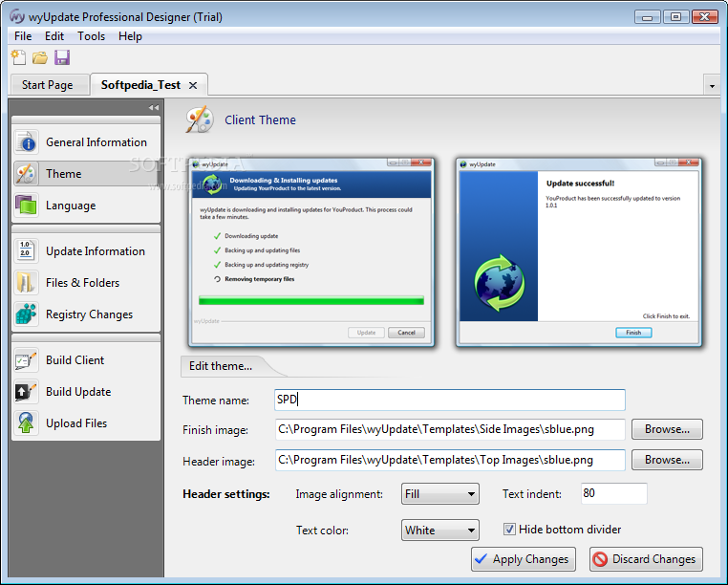728x585 pixels.
Task: Click the Discard Changes button
Action: click(646, 559)
